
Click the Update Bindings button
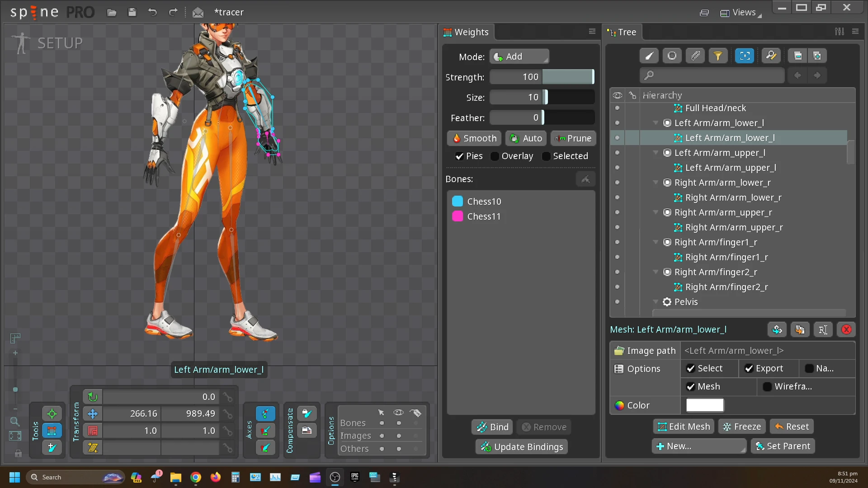(x=521, y=447)
